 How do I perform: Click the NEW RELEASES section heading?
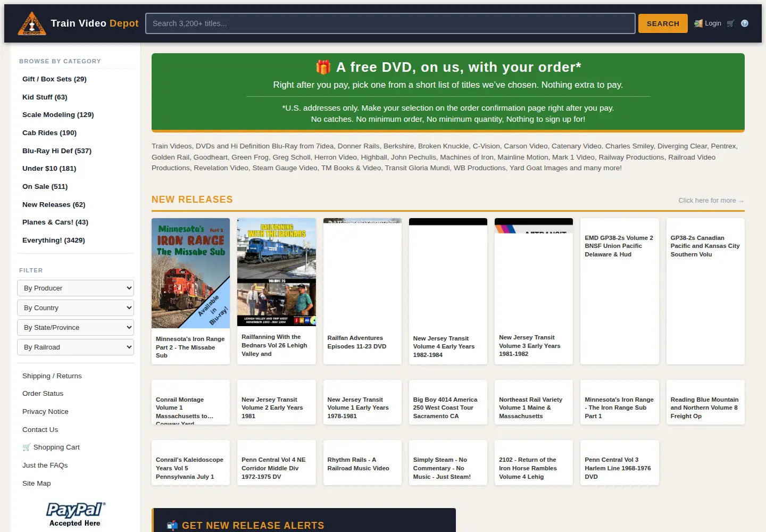(192, 199)
